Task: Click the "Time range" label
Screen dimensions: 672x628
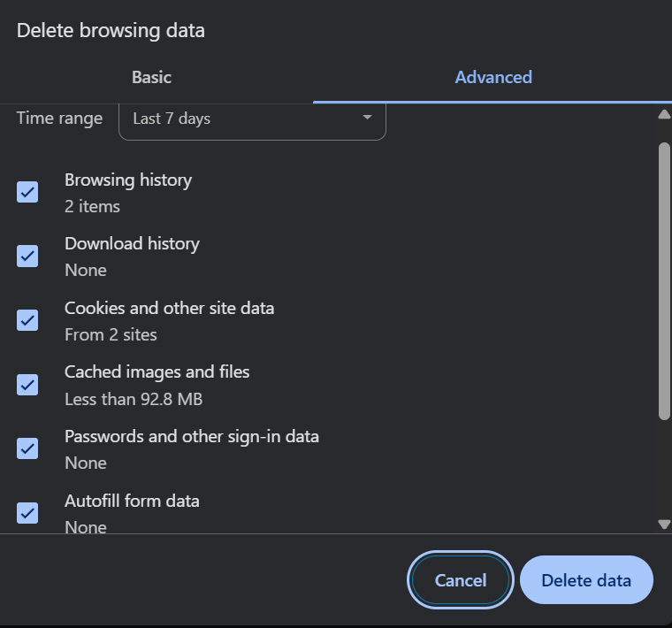Action: (59, 118)
